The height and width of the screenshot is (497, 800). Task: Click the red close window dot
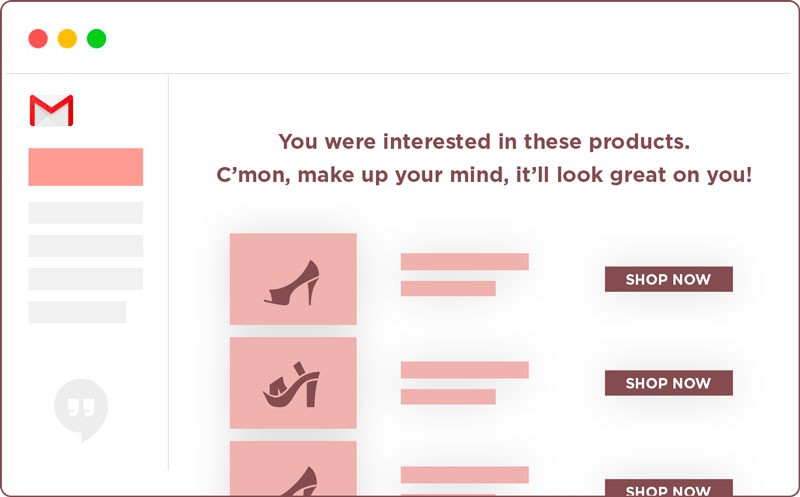point(38,39)
